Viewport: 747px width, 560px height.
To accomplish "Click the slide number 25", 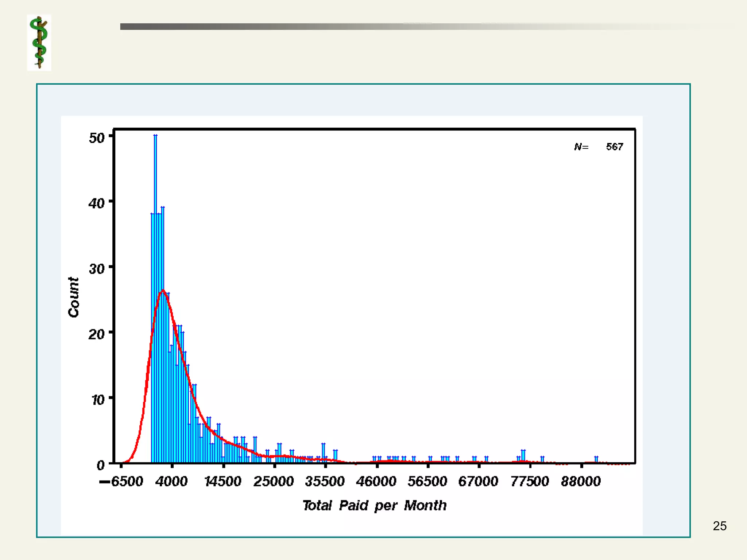I will pyautogui.click(x=719, y=526).
